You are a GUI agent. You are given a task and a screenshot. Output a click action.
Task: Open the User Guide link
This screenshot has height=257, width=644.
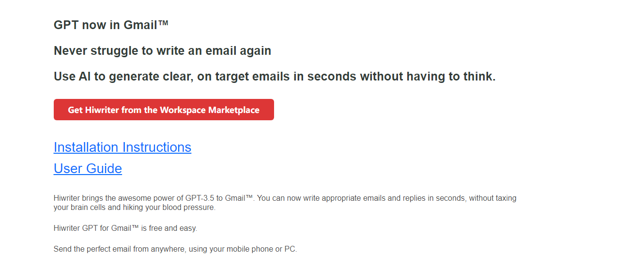pyautogui.click(x=88, y=169)
